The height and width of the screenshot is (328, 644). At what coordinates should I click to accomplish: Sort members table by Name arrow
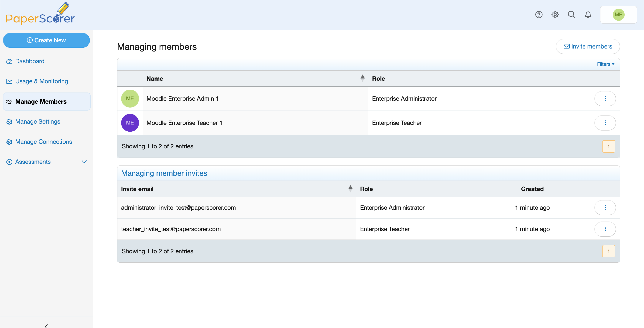tap(363, 78)
